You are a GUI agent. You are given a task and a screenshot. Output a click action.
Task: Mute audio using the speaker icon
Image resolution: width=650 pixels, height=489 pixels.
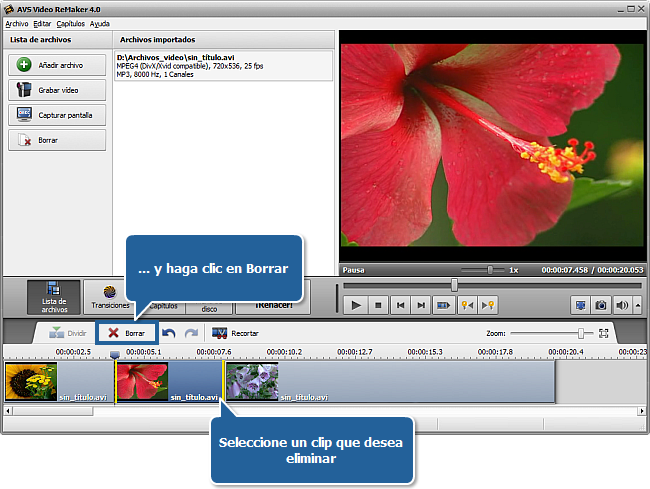click(x=622, y=304)
